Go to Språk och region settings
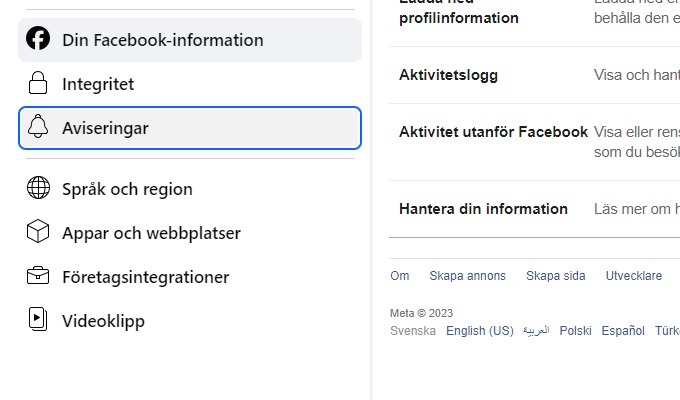 point(190,189)
